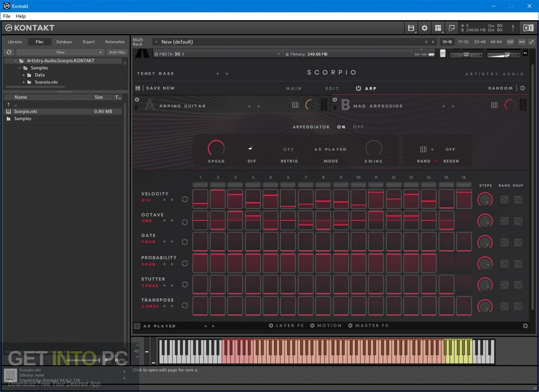Viewport: 539px width, 392px height.
Task: Switch arpeggiator OFF
Action: point(358,127)
